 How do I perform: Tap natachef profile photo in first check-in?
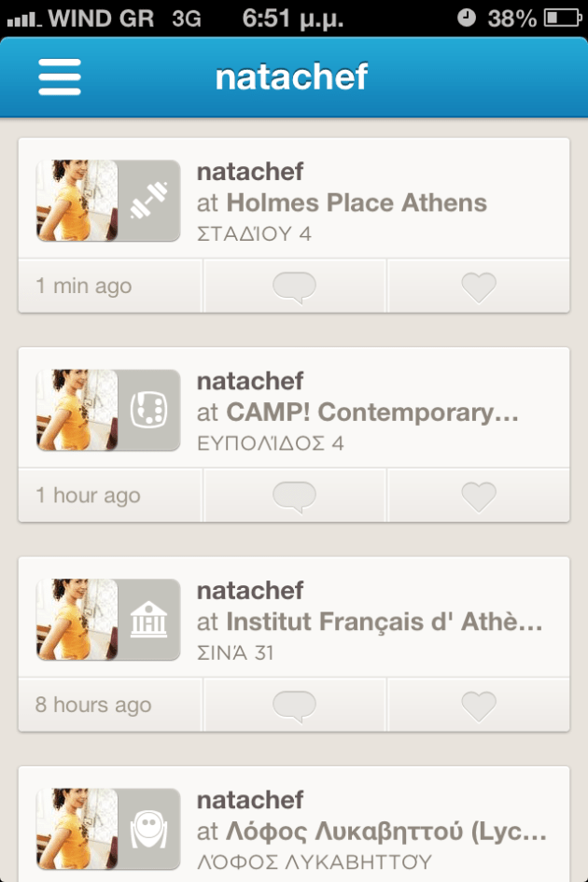click(77, 201)
